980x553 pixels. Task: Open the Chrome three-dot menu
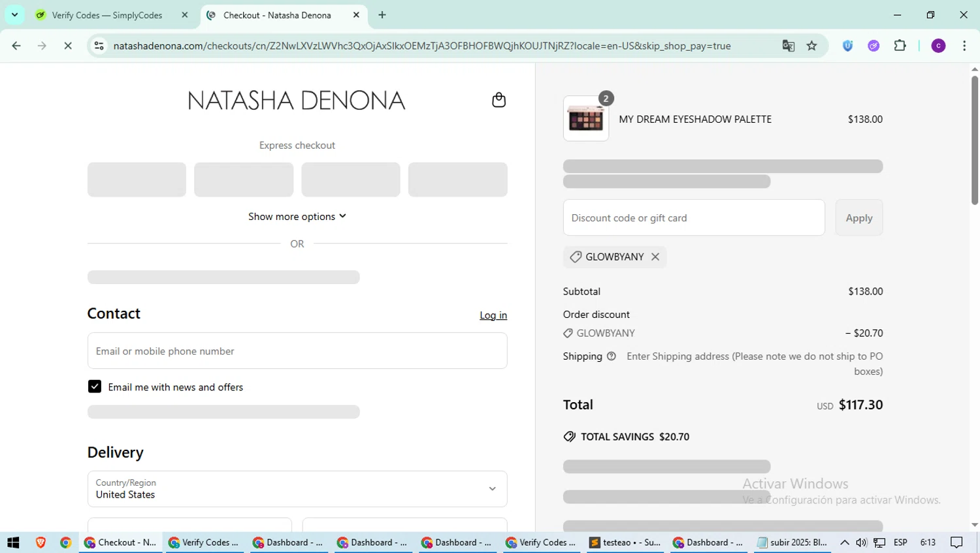coord(964,46)
